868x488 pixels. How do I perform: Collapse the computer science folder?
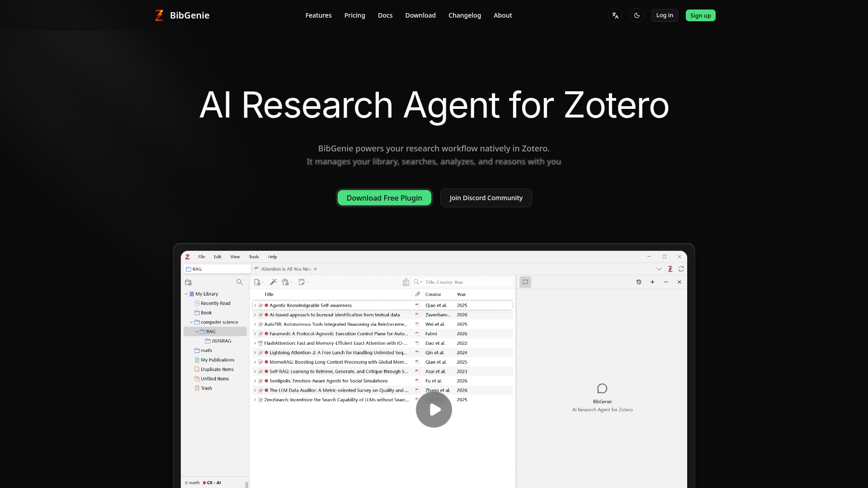pyautogui.click(x=191, y=322)
